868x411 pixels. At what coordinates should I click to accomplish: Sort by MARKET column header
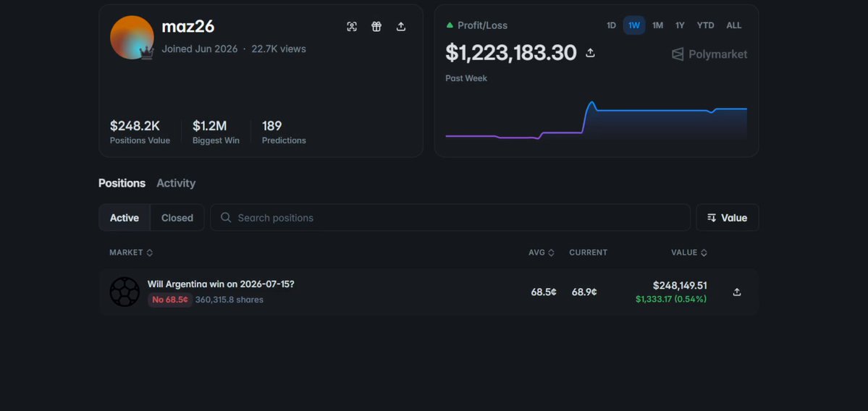131,253
